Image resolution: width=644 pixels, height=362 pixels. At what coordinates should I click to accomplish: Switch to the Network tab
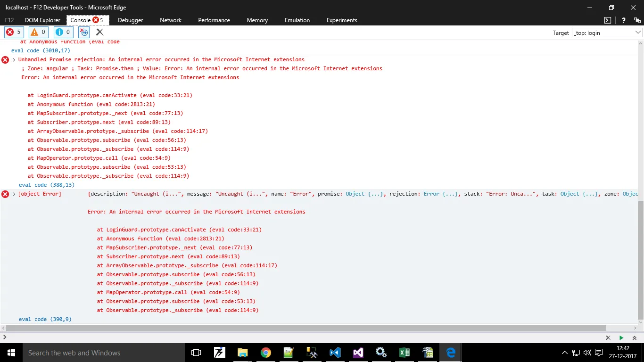171,20
